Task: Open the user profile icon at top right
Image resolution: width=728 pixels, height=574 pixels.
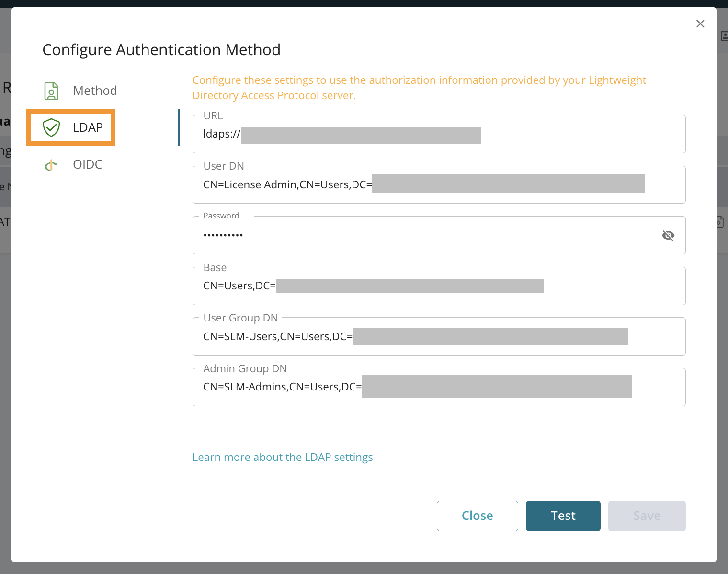Action: pos(723,36)
